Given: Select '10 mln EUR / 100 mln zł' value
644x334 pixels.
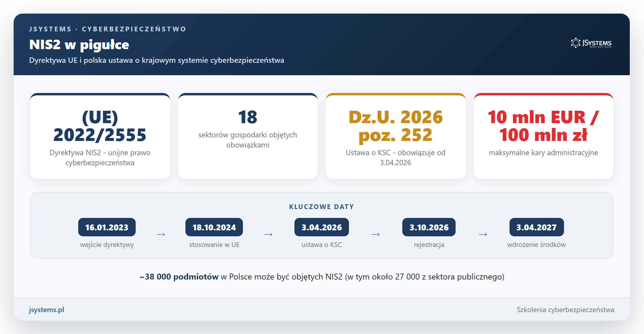Looking at the screenshot, I should click(543, 126).
